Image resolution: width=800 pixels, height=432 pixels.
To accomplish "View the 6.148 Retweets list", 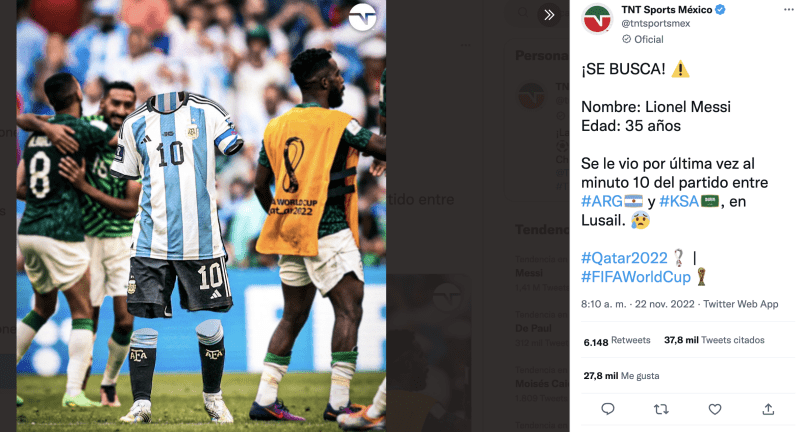I will point(617,341).
